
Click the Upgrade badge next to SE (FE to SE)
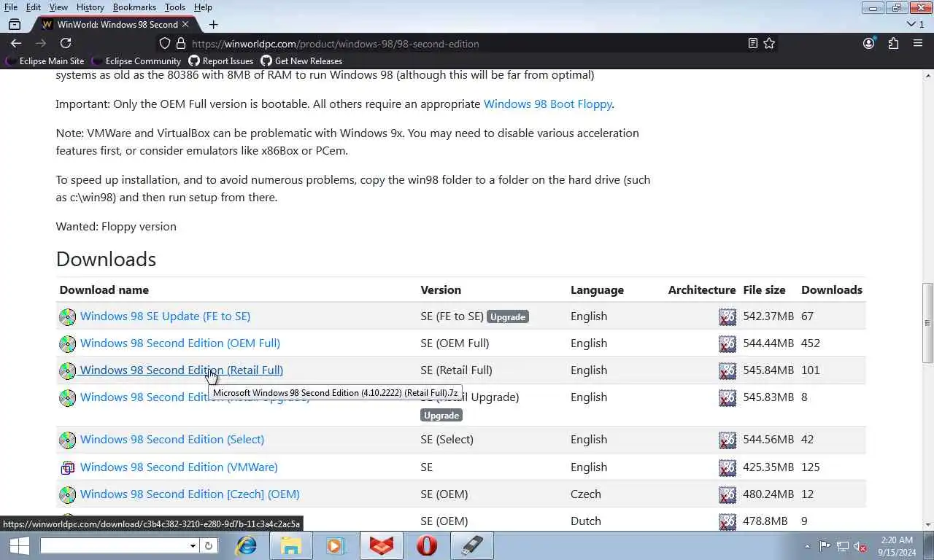click(508, 317)
